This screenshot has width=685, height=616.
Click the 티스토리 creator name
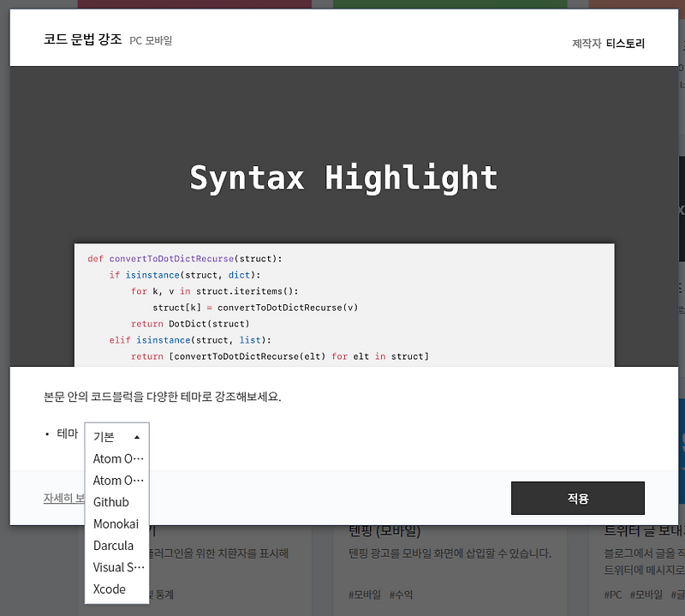625,44
